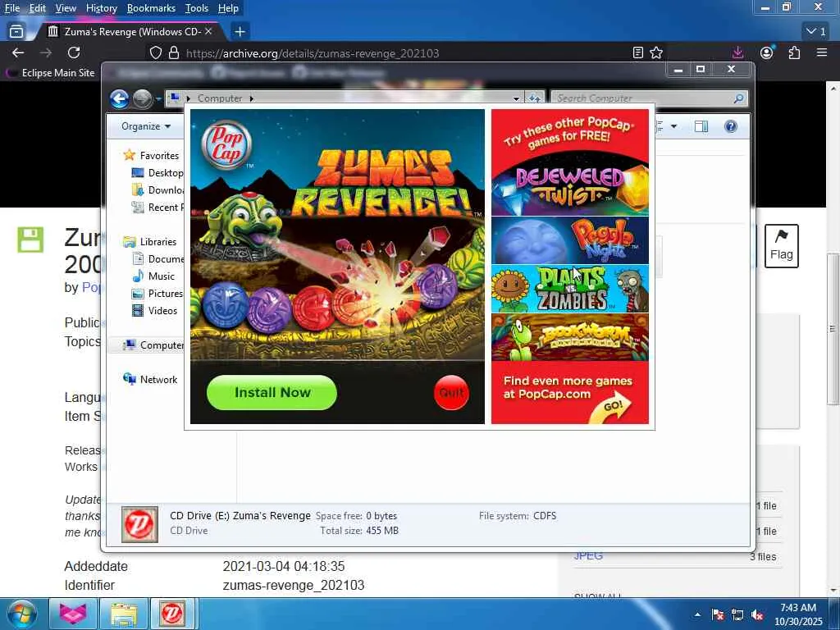840x630 pixels.
Task: Open Firefox extensions puzzle icon
Action: (794, 52)
